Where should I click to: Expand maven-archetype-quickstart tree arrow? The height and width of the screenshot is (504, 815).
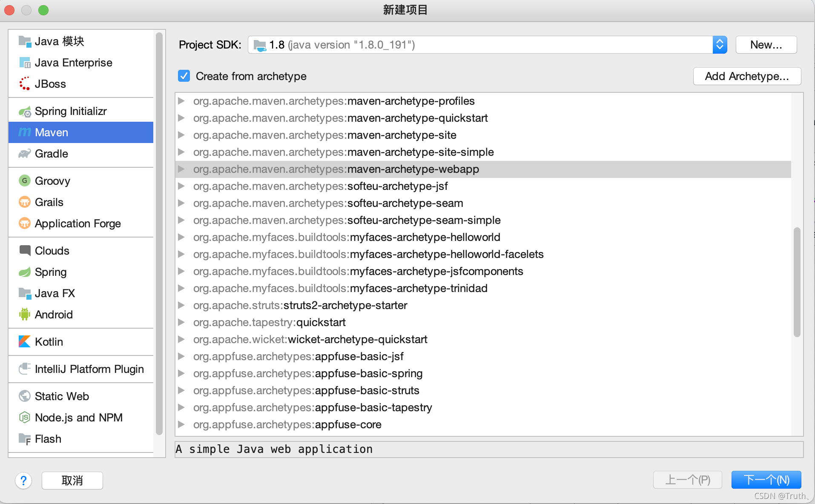181,118
